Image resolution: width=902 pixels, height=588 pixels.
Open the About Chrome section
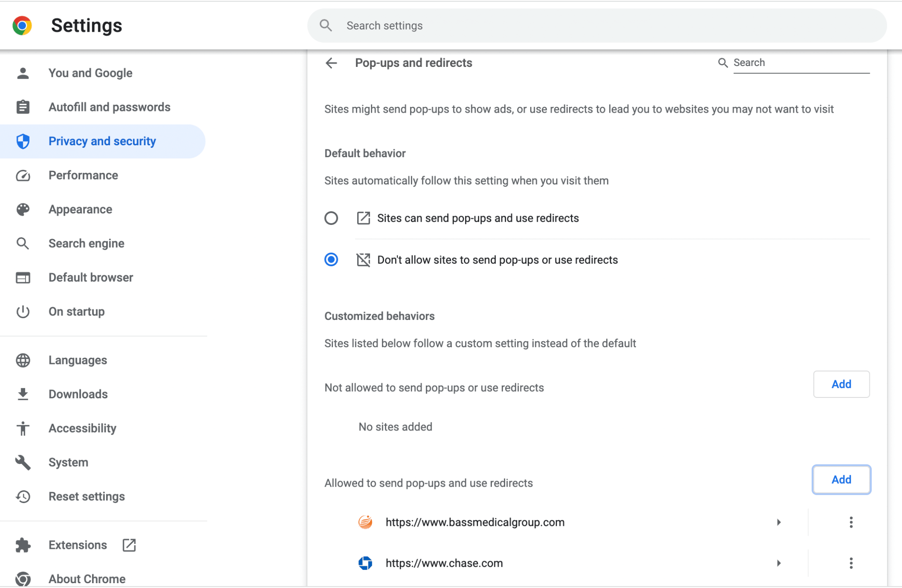(87, 579)
